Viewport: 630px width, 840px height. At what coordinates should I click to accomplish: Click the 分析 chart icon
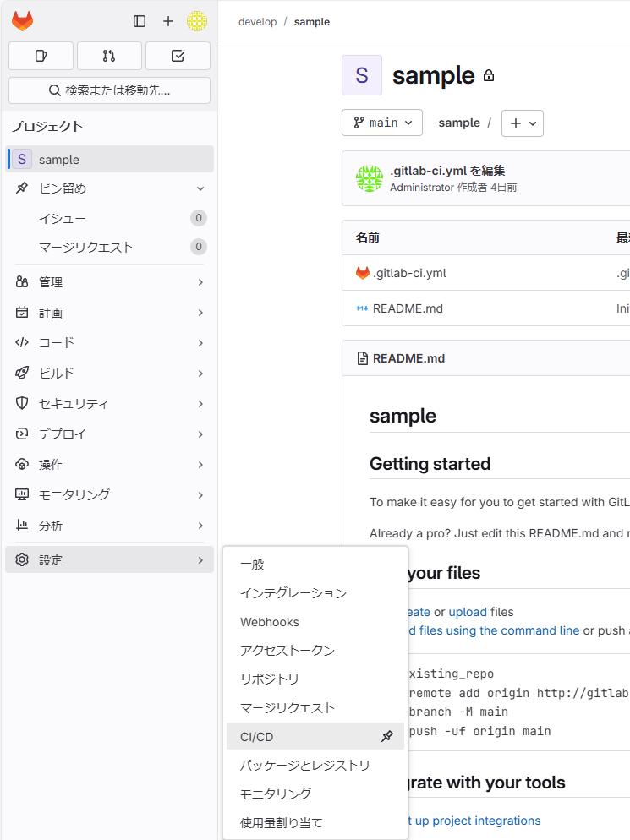(x=22, y=525)
